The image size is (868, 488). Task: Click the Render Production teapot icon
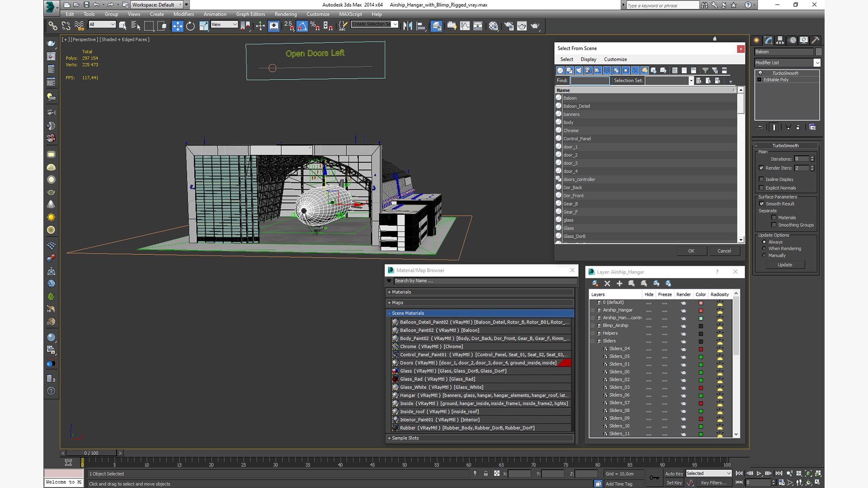535,26
